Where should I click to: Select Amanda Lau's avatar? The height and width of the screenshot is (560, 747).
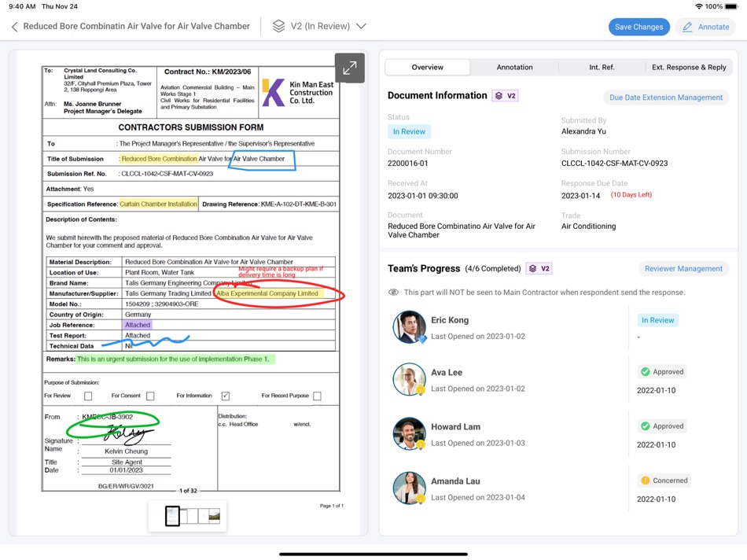pyautogui.click(x=409, y=488)
